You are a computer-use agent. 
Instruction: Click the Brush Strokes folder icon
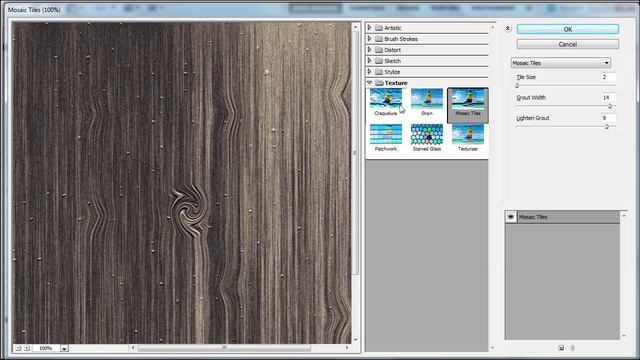coord(379,39)
